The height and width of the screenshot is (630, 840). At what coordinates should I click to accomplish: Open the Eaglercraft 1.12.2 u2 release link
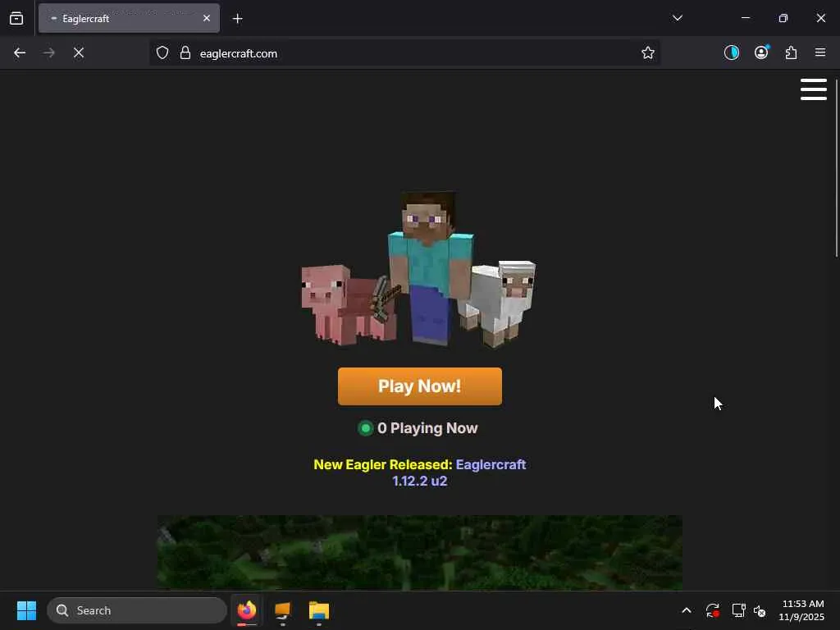click(x=459, y=472)
